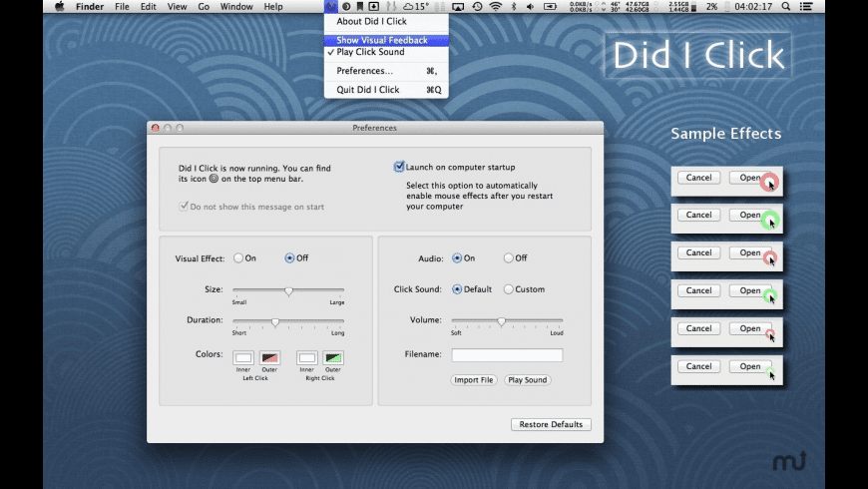Turn Audio Off radio button
868x489 pixels.
click(508, 258)
